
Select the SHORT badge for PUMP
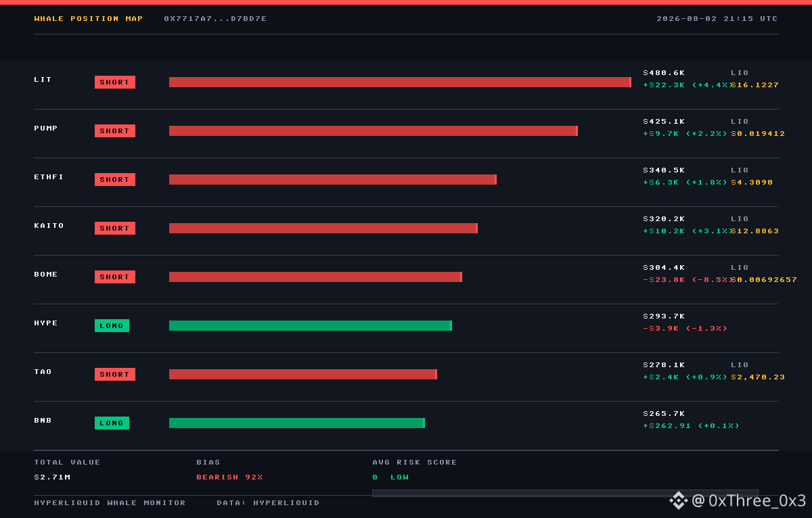(x=115, y=131)
